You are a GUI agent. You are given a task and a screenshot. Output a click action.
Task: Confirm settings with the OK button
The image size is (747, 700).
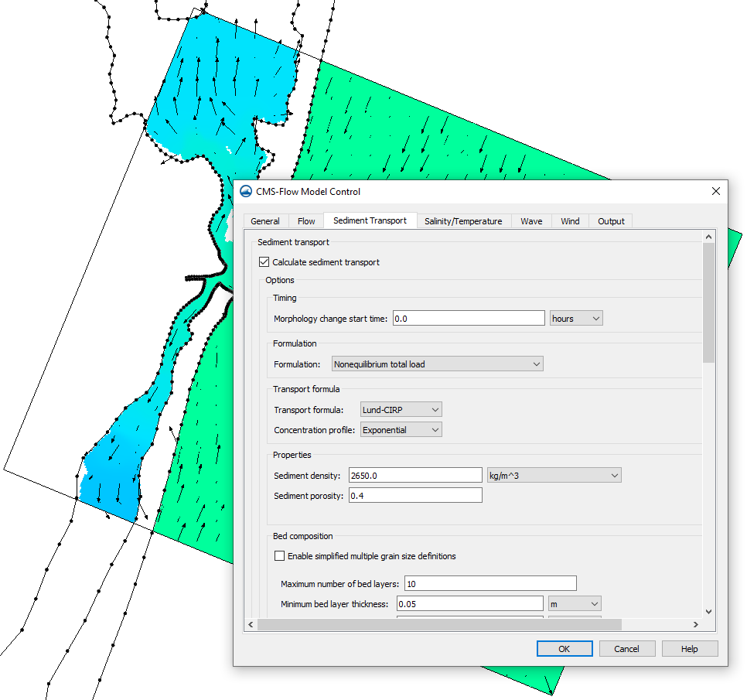click(565, 648)
